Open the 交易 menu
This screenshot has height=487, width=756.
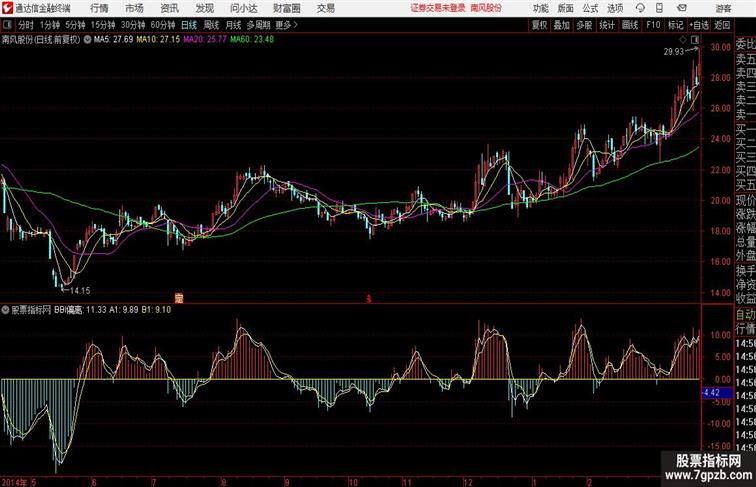[326, 8]
